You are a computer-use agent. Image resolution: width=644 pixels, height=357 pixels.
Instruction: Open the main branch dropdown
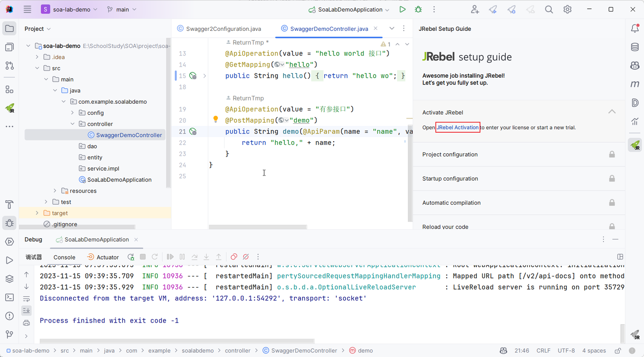[122, 9]
